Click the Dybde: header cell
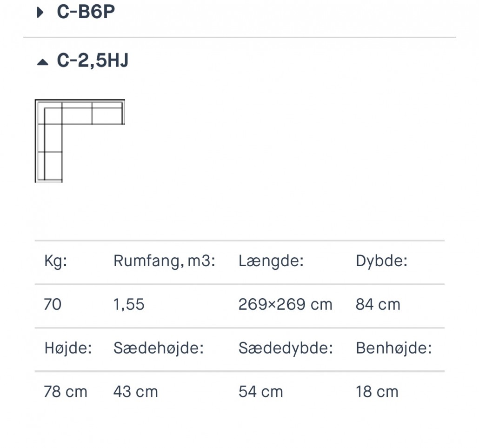Image resolution: width=479 pixels, height=448 pixels. (381, 261)
